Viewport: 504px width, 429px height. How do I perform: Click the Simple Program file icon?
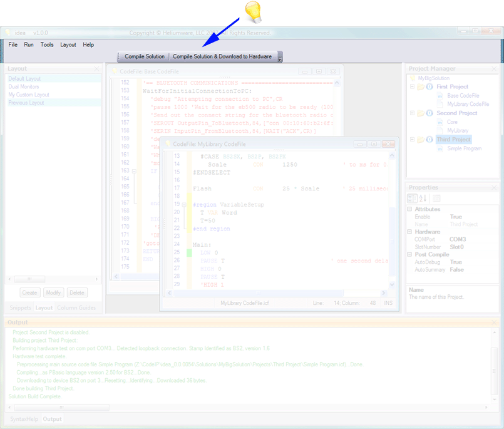click(440, 148)
